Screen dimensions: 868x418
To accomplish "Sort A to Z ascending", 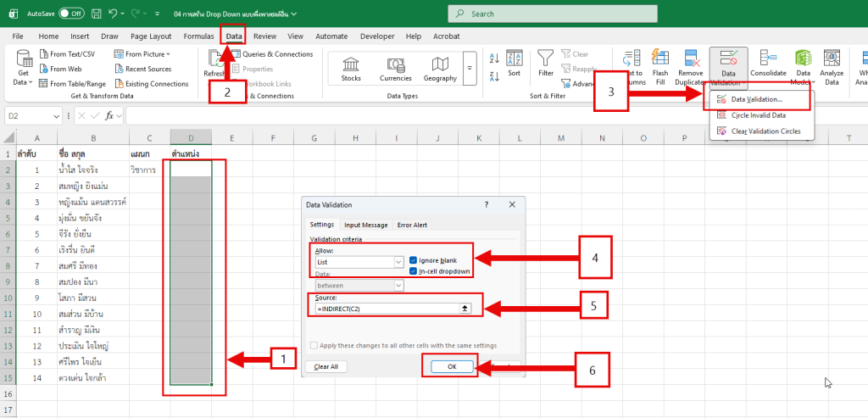I will [x=494, y=59].
